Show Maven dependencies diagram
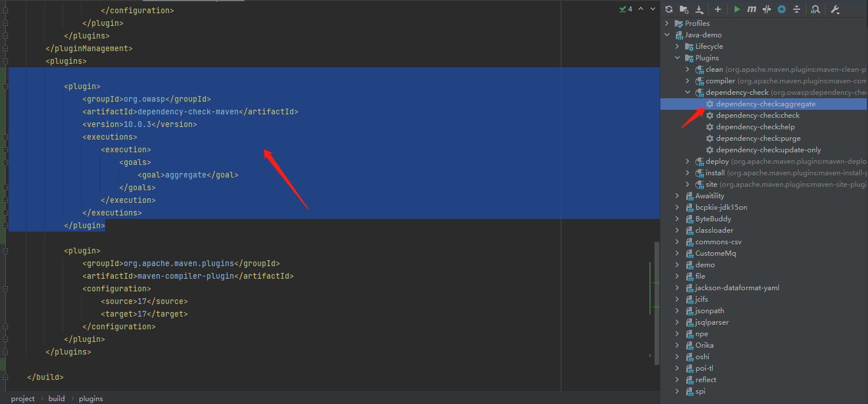This screenshot has height=404, width=868. pyautogui.click(x=815, y=9)
